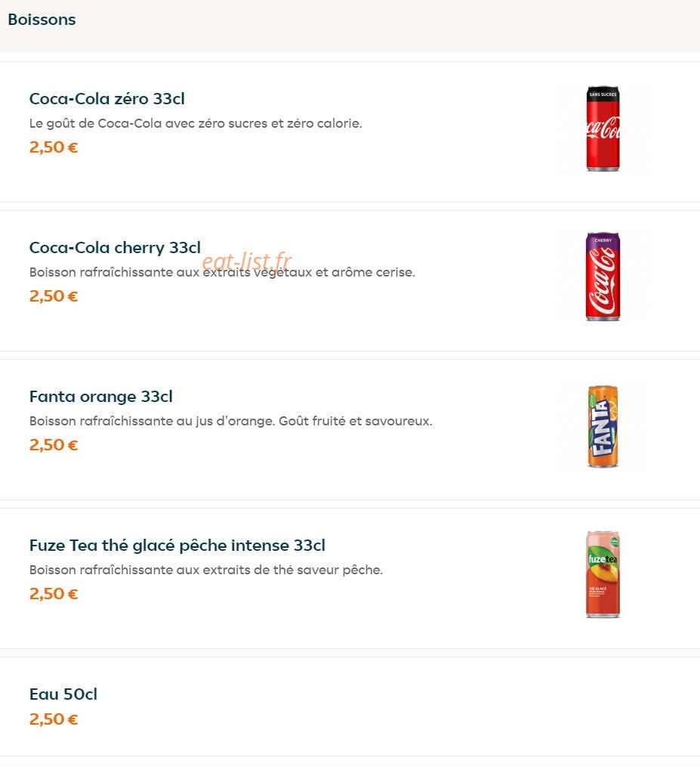Image resolution: width=700 pixels, height=773 pixels.
Task: Click the Fanta orange can picture
Action: [603, 427]
